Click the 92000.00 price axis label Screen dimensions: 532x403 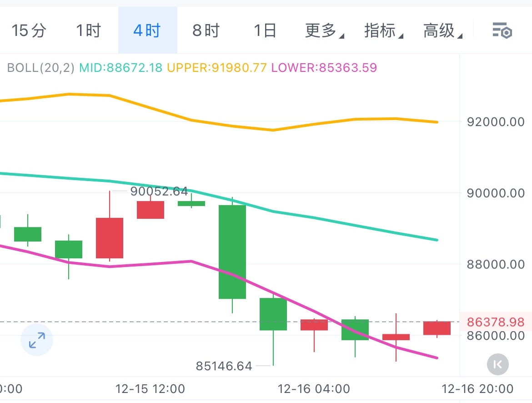495,122
